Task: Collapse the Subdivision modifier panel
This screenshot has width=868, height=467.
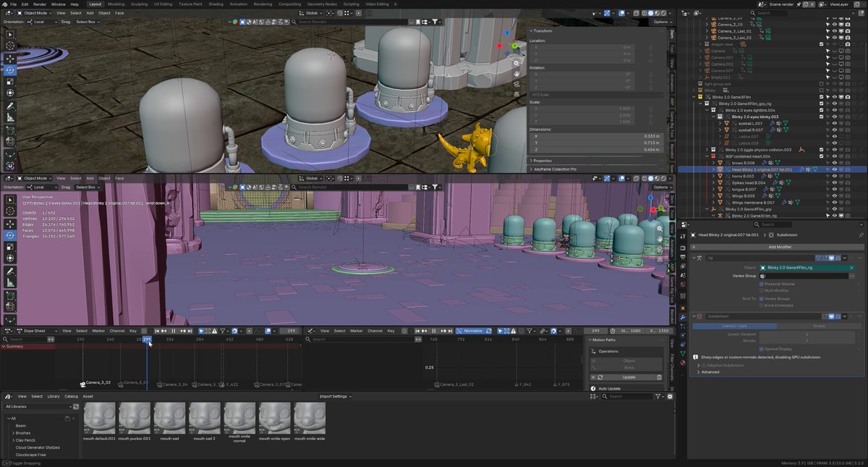Action: coord(695,316)
